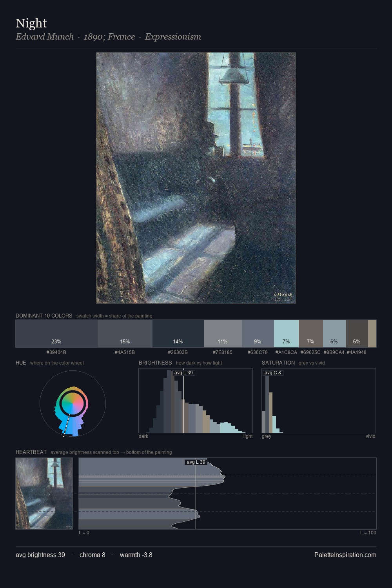Image resolution: width=392 pixels, height=588 pixels.
Task: Click the 'Expressionism' style label
Action: coord(173,37)
